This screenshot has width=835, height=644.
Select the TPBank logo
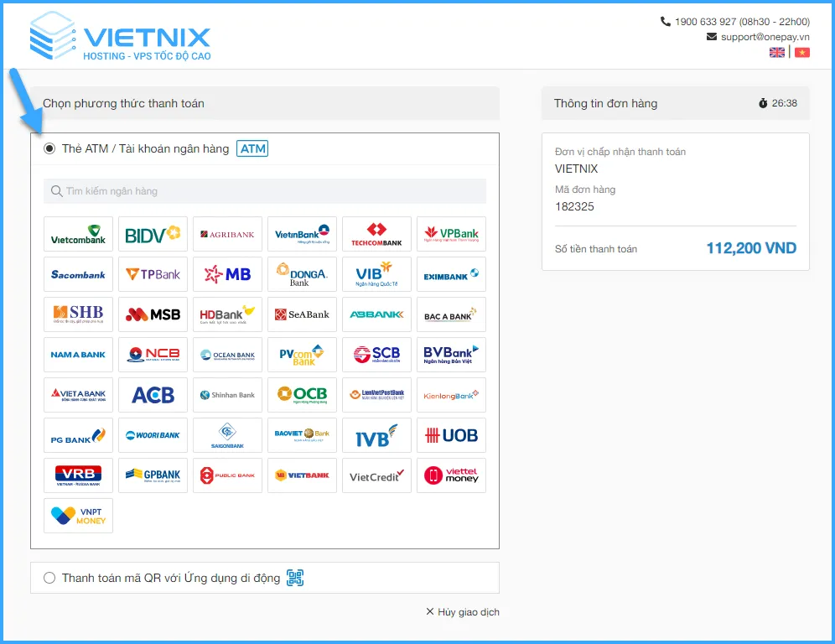coord(153,274)
